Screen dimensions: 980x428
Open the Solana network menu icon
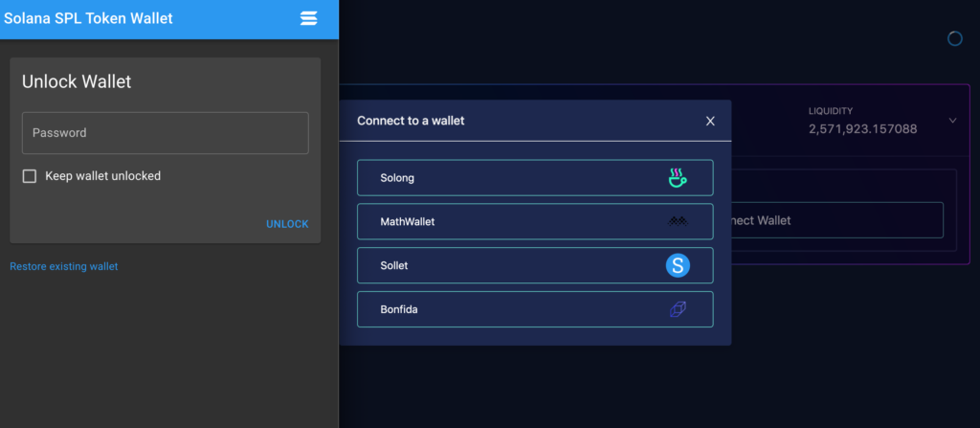[x=309, y=18]
